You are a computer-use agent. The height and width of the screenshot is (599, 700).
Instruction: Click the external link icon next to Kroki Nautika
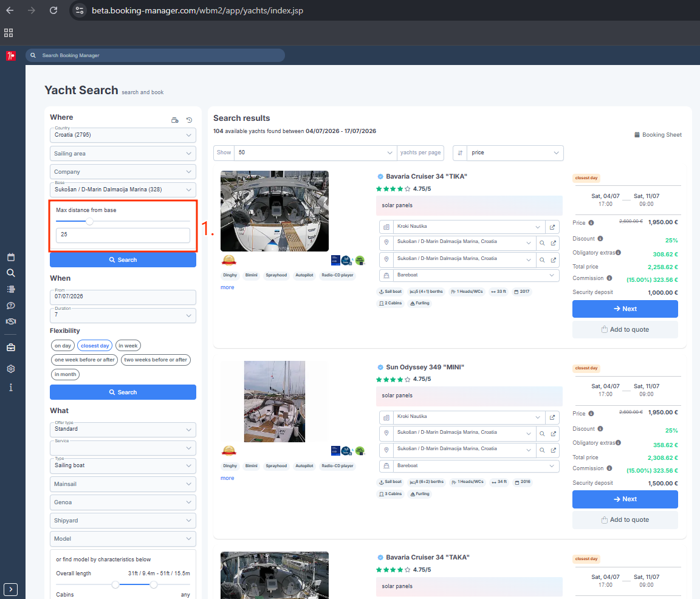pos(552,227)
